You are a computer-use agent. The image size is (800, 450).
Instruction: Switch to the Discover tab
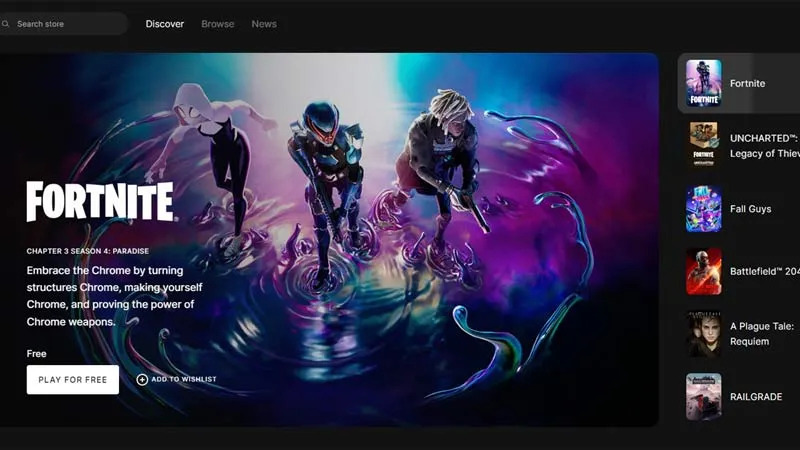pos(164,24)
